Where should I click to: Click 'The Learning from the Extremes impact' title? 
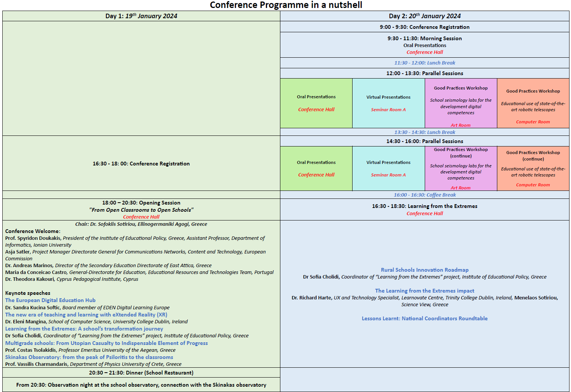click(424, 291)
